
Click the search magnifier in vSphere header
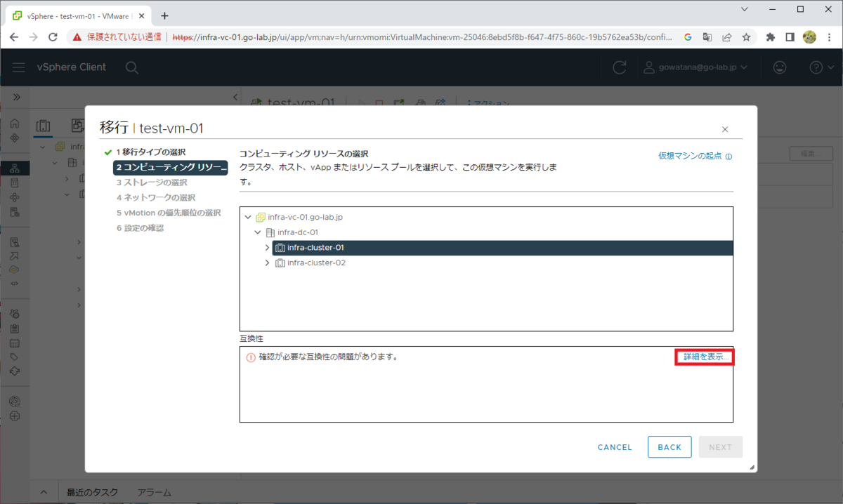tap(131, 67)
